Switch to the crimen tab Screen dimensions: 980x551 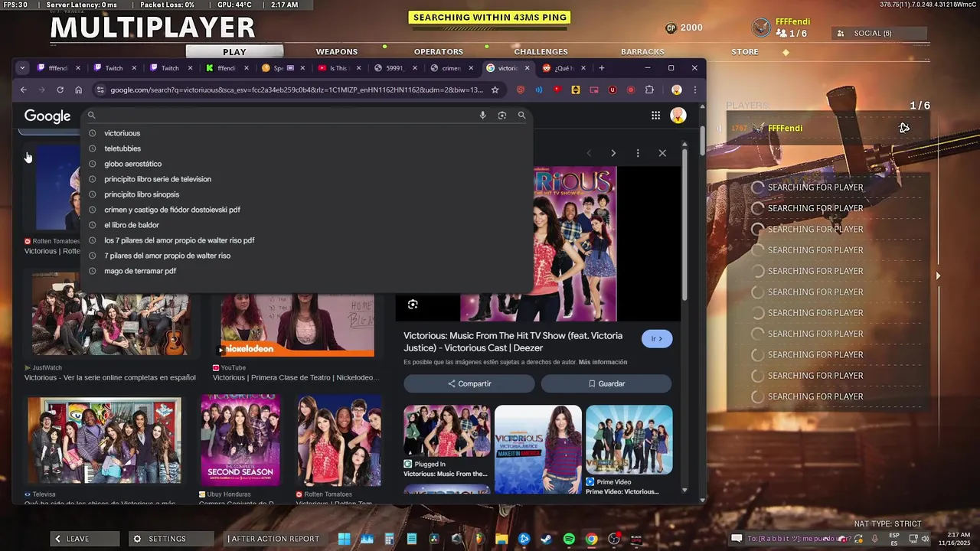tap(451, 68)
